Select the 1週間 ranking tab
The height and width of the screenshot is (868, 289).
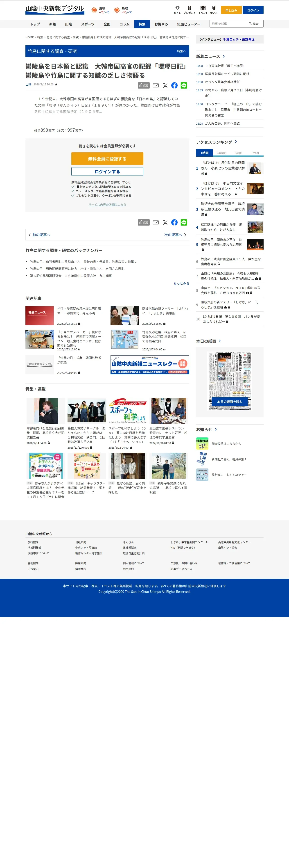(x=238, y=153)
